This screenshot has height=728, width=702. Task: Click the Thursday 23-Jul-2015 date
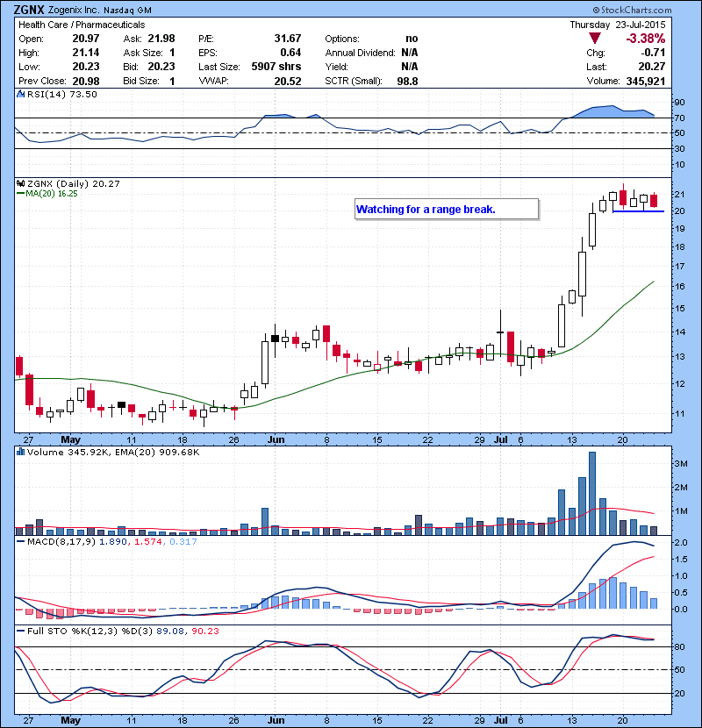[618, 25]
